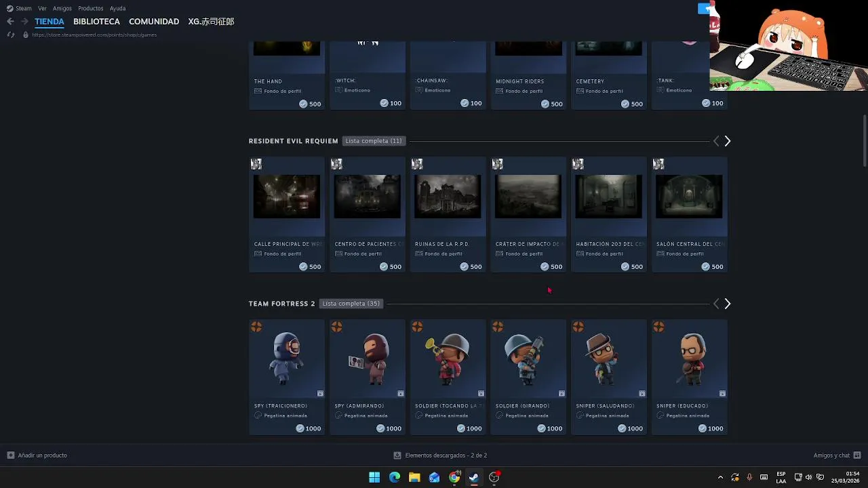Click animated badge icon on Soldier (Girando)
Screen dimensions: 868x488
[561, 394]
